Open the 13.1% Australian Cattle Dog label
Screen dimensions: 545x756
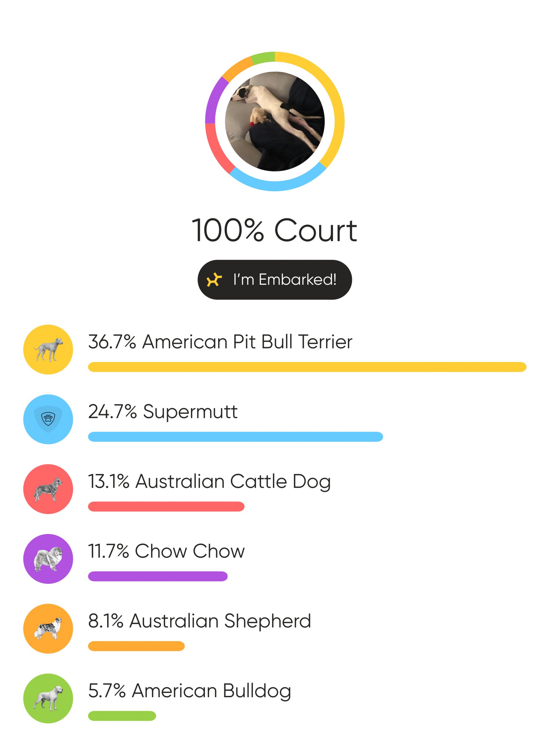tap(209, 481)
